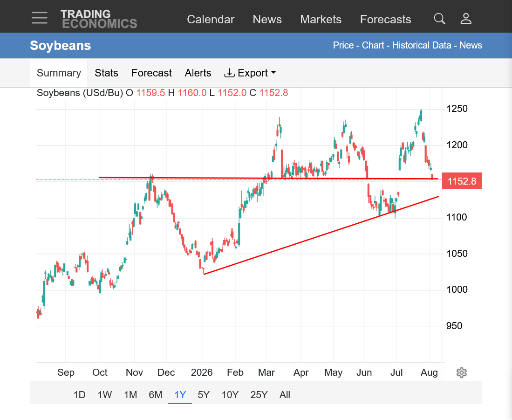Screen dimensions: 512x420
Task: Click the 1000 price axis label
Action: (x=457, y=289)
